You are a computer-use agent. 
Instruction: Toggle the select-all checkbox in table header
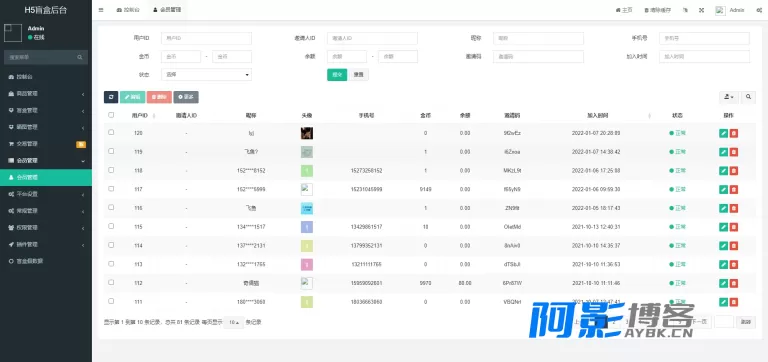pos(111,115)
